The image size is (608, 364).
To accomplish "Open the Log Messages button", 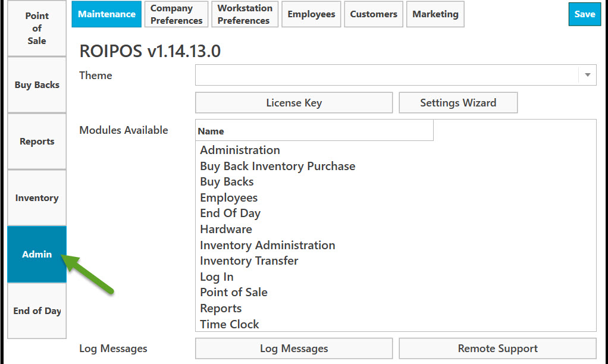I will click(x=294, y=349).
